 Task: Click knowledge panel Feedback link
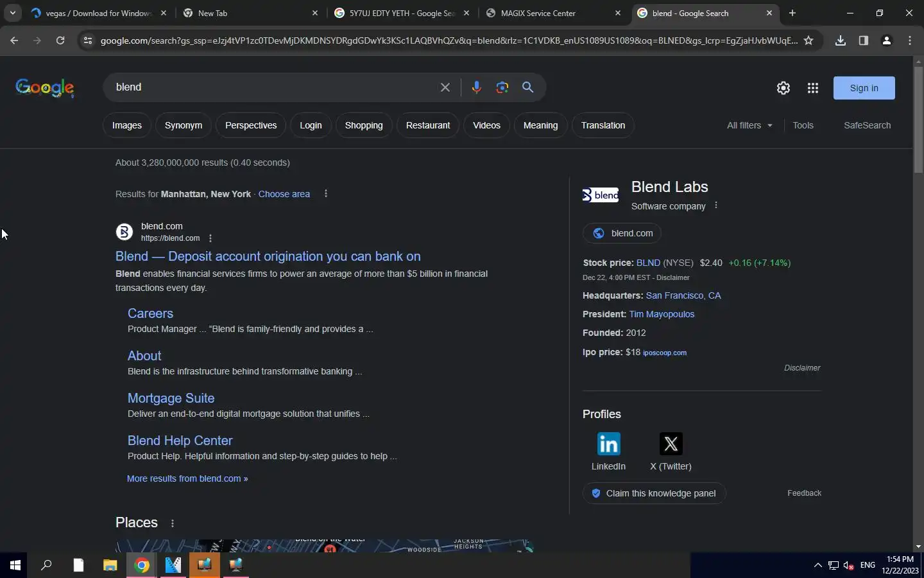pyautogui.click(x=804, y=493)
